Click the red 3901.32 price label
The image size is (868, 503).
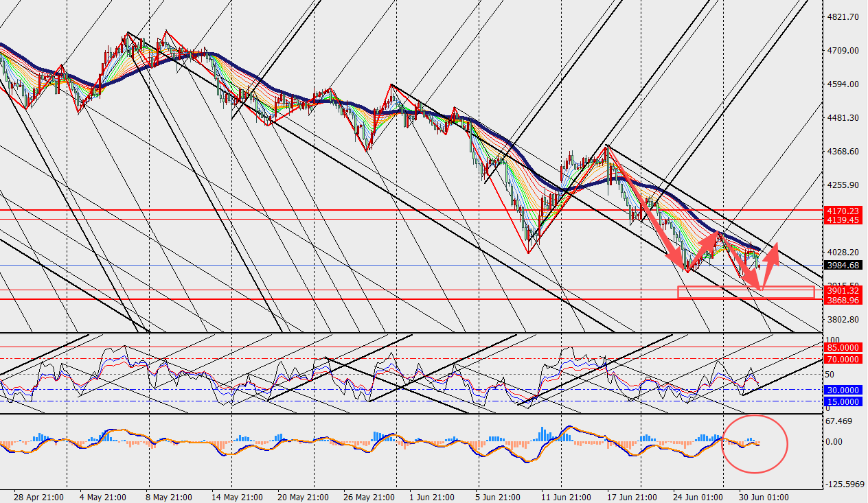point(843,291)
